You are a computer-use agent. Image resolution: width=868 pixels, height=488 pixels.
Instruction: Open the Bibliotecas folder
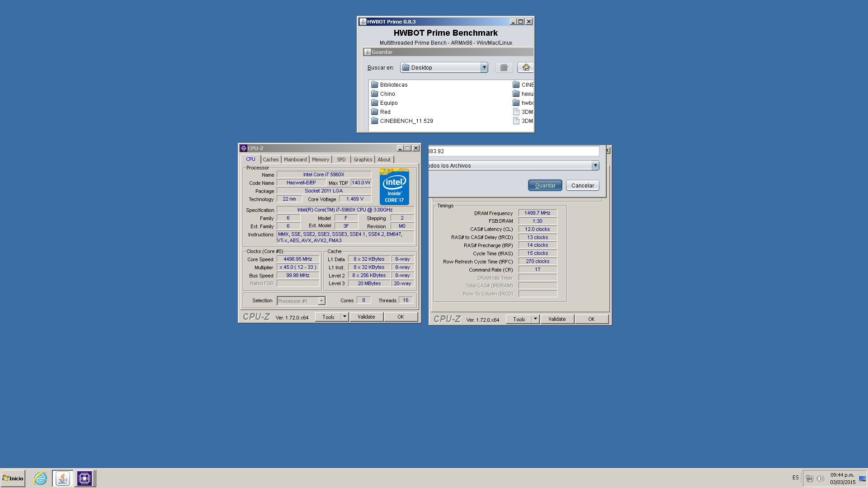coord(389,84)
